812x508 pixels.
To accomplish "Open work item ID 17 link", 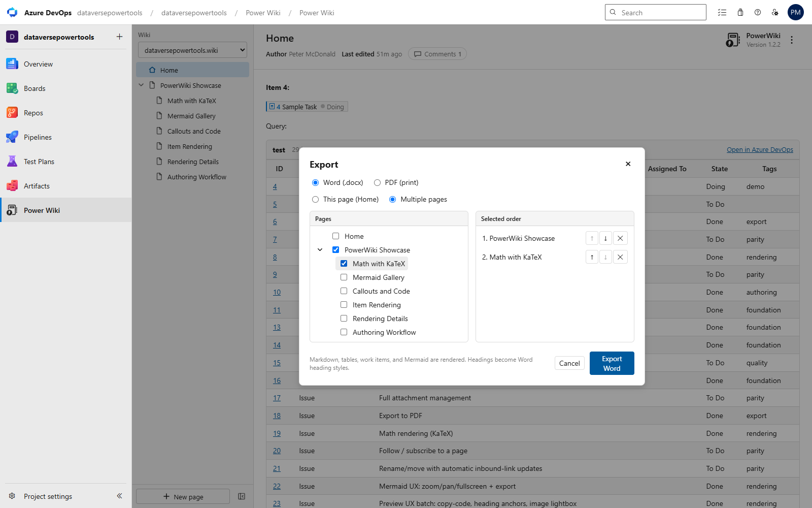I will click(277, 398).
